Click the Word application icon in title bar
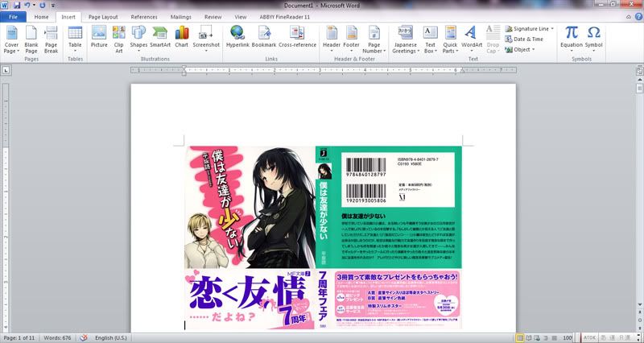 click(x=5, y=6)
